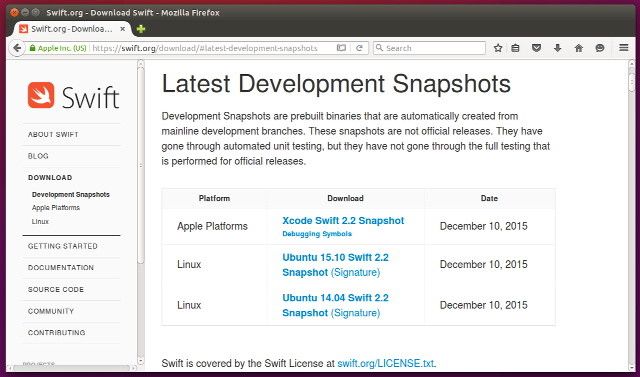The width and height of the screenshot is (640, 377).
Task: Open a new tab with plus icon
Action: [141, 29]
